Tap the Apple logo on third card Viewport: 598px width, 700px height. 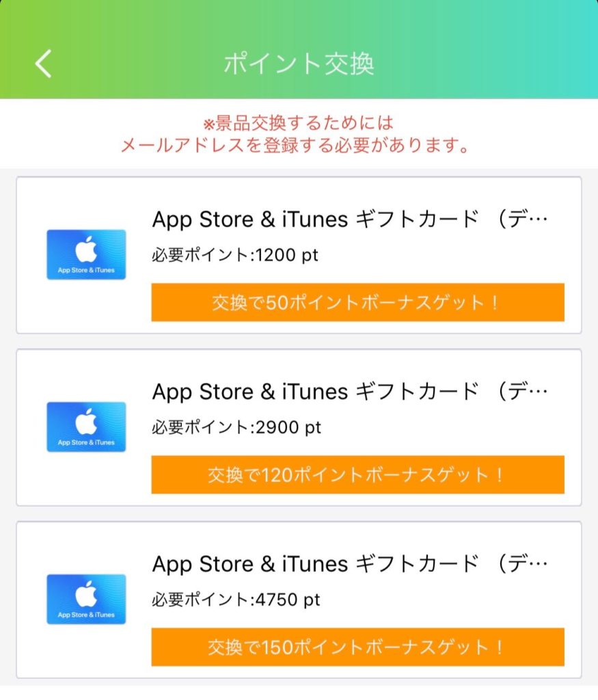pos(87,594)
